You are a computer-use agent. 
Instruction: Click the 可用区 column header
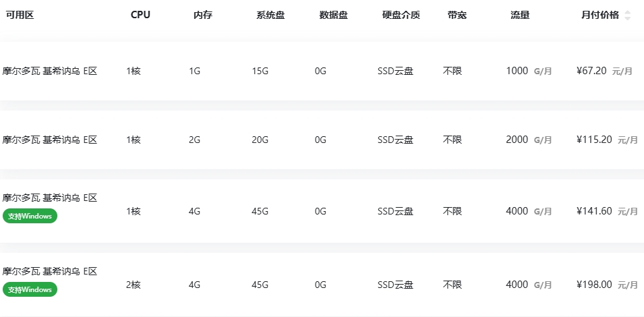[x=20, y=16]
